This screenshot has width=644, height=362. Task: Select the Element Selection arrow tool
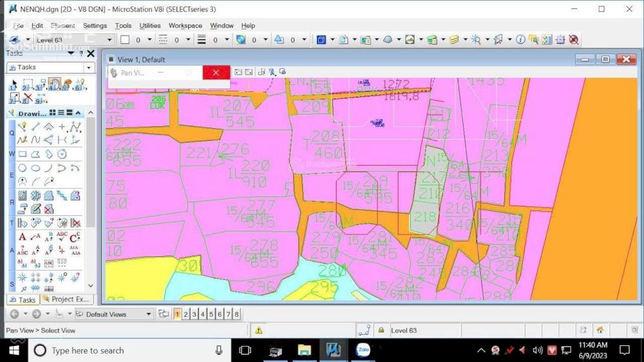click(x=14, y=84)
